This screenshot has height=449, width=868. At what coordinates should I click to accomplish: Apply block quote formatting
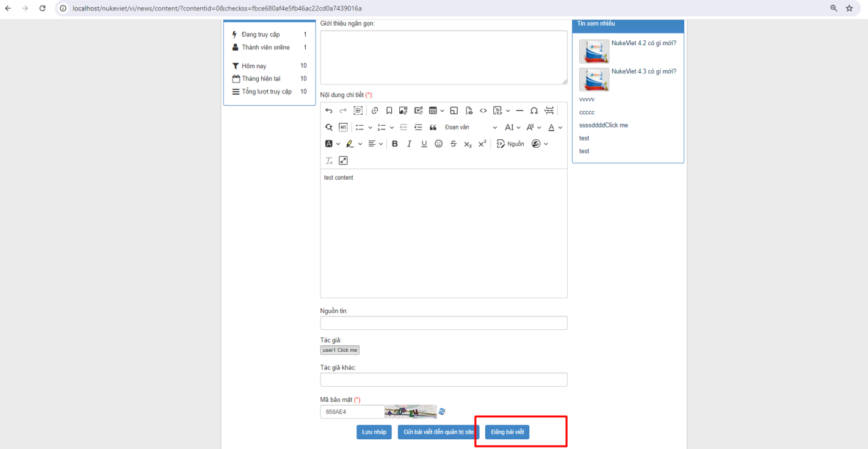pos(433,127)
